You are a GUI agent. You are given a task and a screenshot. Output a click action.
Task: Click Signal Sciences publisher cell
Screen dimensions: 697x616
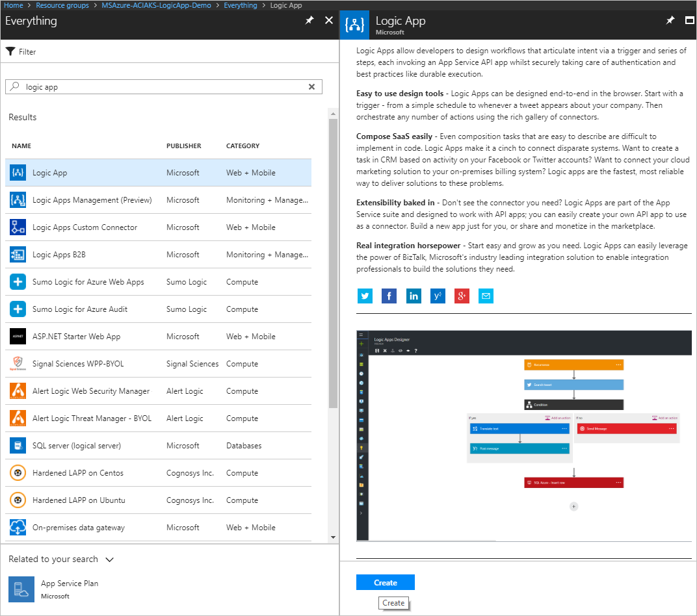(x=192, y=364)
